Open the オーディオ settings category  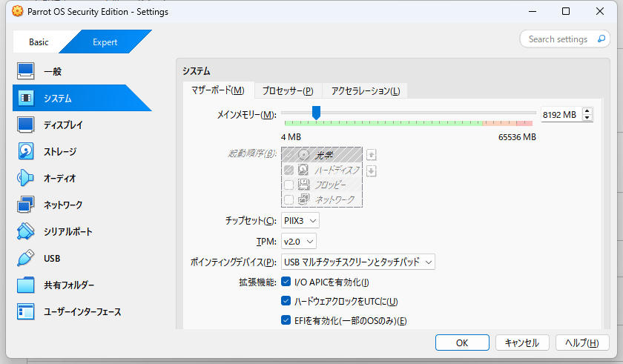[x=59, y=178]
